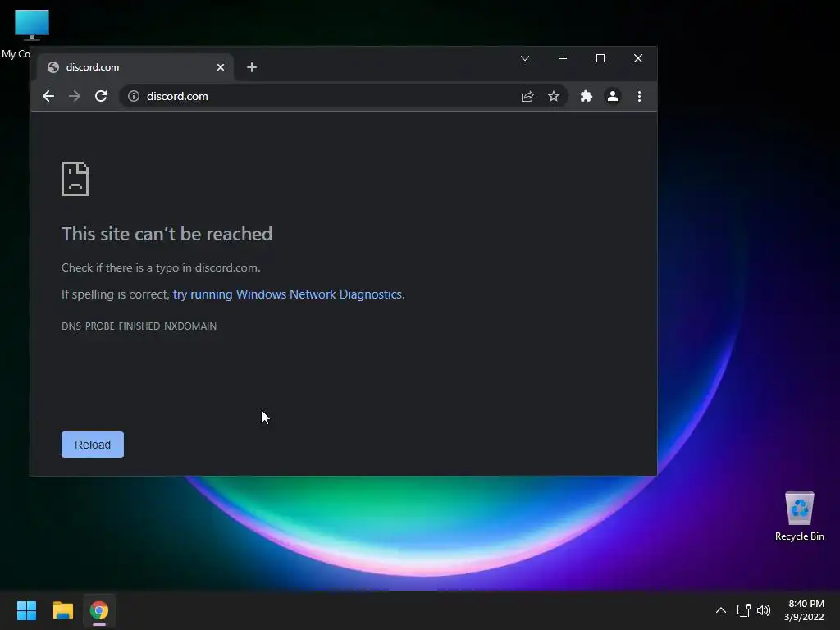Click the forward navigation arrow

pos(75,96)
